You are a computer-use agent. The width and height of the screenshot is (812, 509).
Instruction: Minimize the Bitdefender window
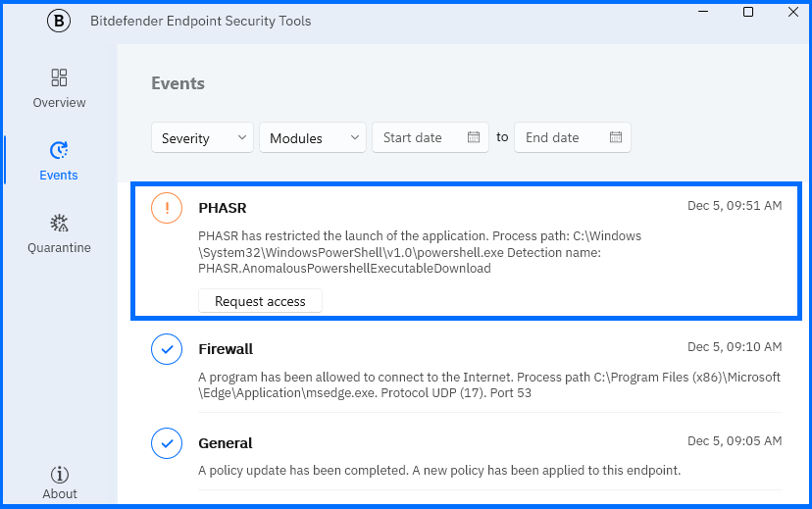click(x=703, y=12)
